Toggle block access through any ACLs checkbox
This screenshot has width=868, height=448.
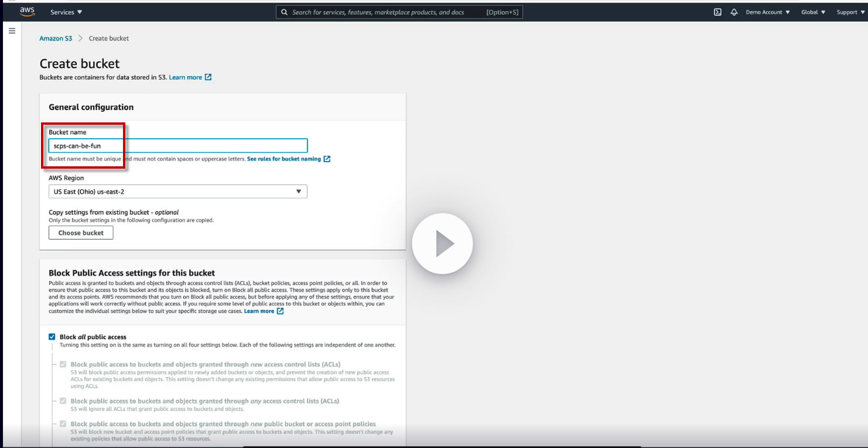point(63,401)
